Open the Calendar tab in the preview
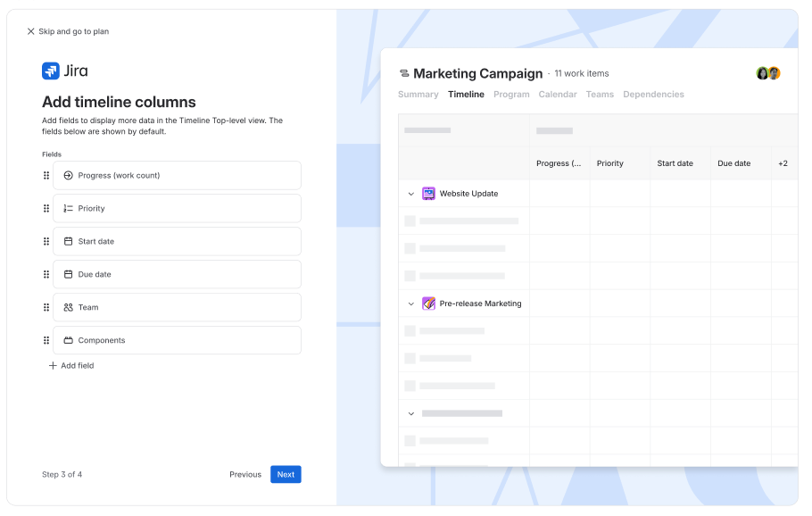The height and width of the screenshot is (516, 812). pyautogui.click(x=558, y=95)
